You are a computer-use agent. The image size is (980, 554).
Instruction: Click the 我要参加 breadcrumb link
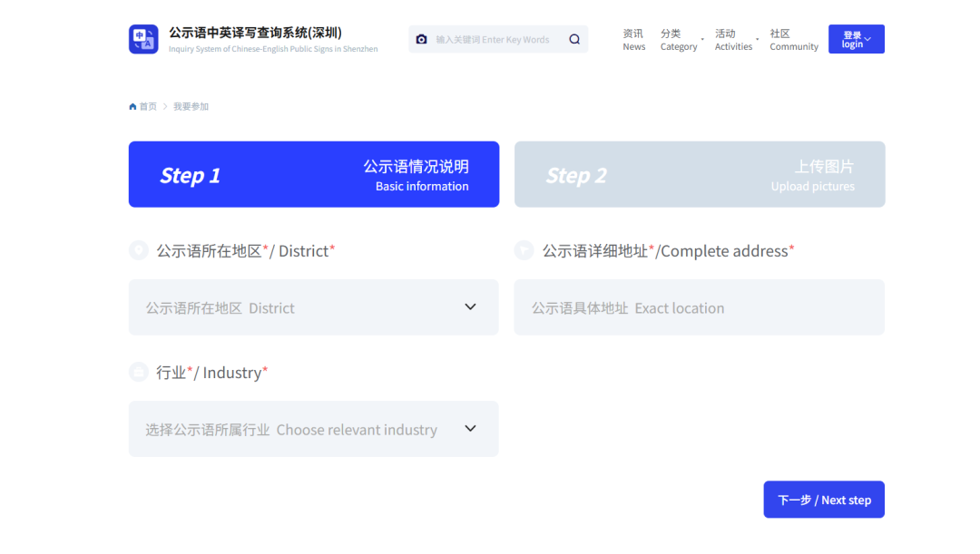pos(191,107)
